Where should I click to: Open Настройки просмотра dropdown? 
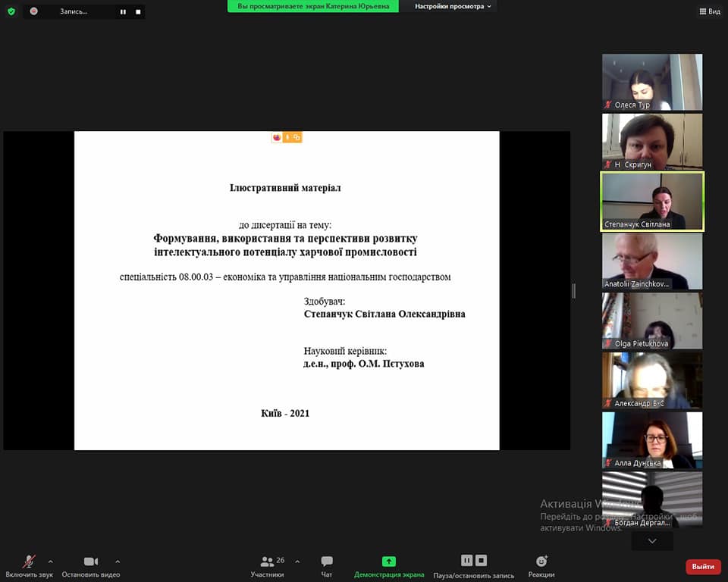[x=453, y=6]
